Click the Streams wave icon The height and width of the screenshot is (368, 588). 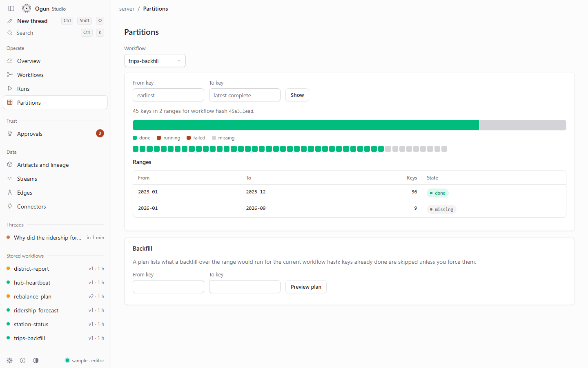[10, 179]
